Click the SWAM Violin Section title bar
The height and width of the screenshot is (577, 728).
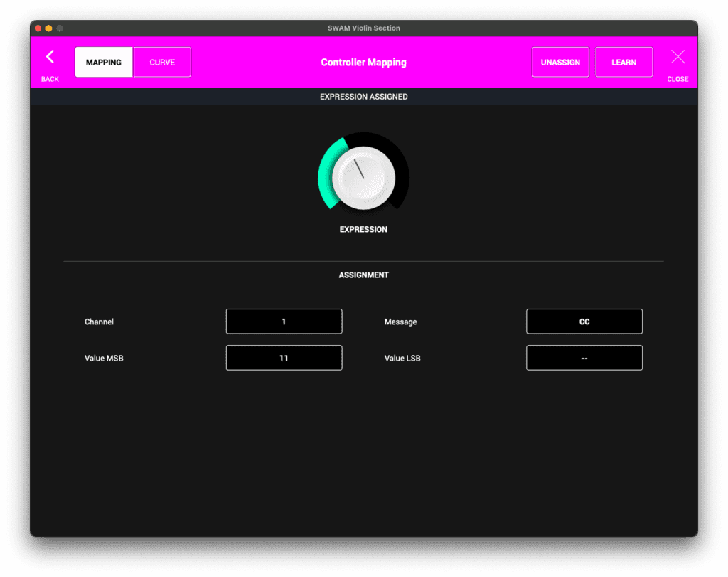pos(363,28)
